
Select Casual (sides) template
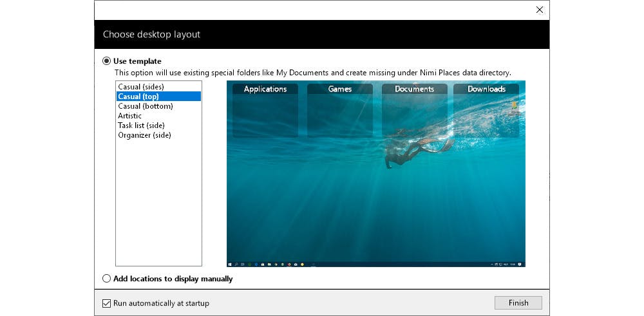[x=158, y=87]
